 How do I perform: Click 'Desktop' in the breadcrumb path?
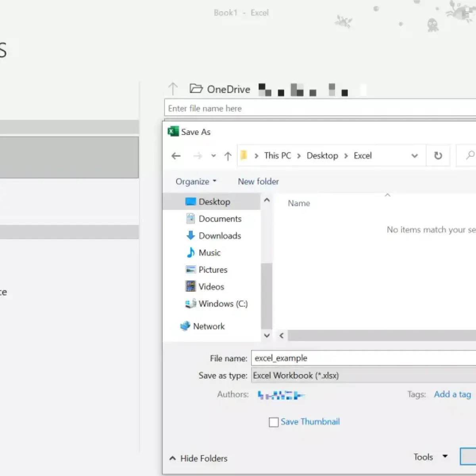pos(322,155)
